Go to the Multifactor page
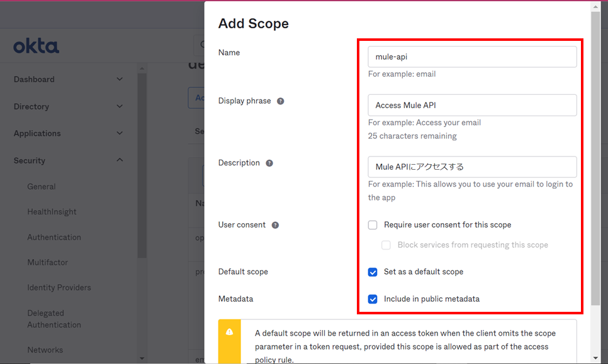Screen dimensions: 608x364 [47, 262]
